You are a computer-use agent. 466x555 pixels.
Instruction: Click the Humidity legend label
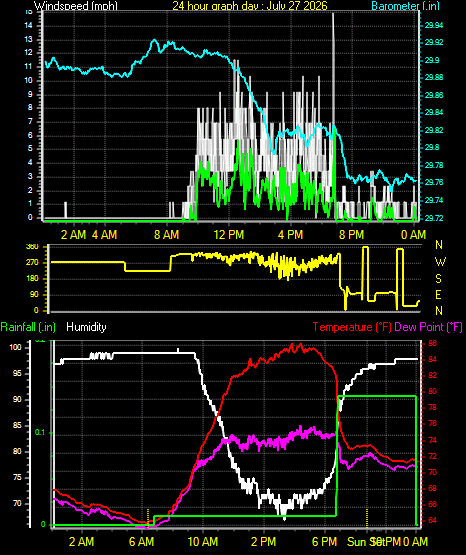tap(86, 327)
